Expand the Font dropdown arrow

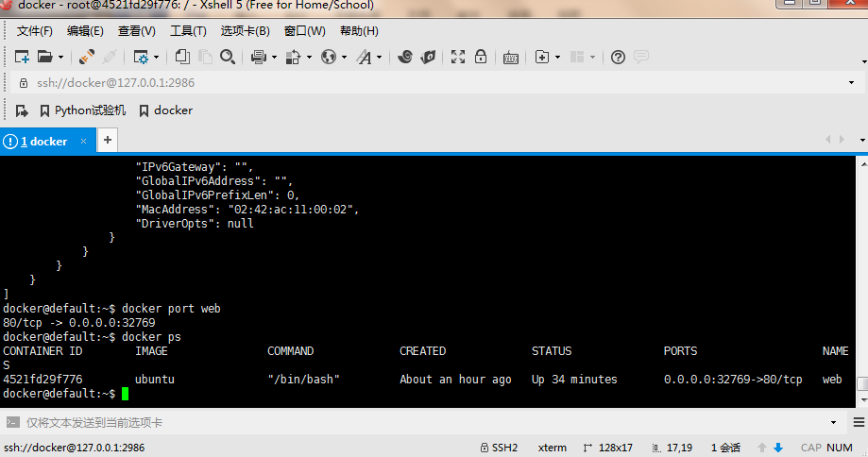click(x=379, y=57)
